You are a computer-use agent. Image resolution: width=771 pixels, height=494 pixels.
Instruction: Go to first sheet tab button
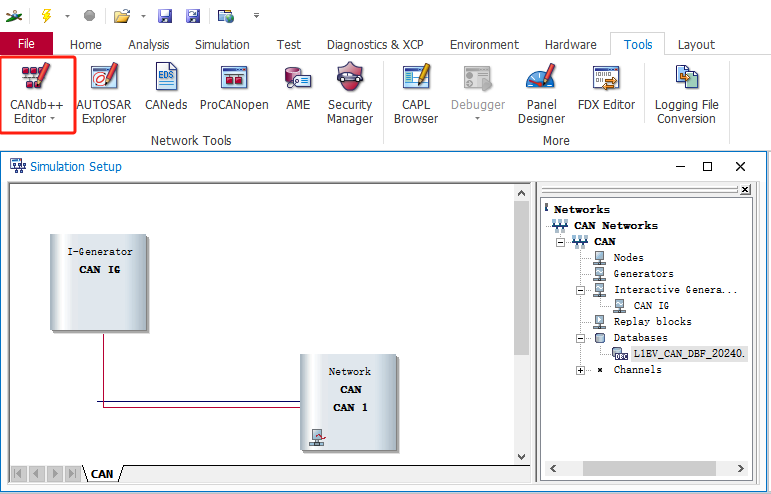point(18,474)
